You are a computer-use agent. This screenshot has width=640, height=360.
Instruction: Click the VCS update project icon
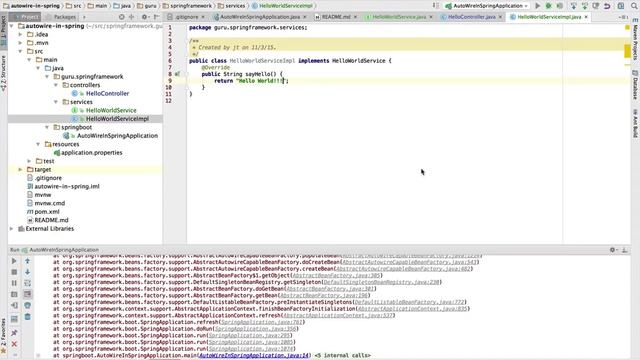573,6
